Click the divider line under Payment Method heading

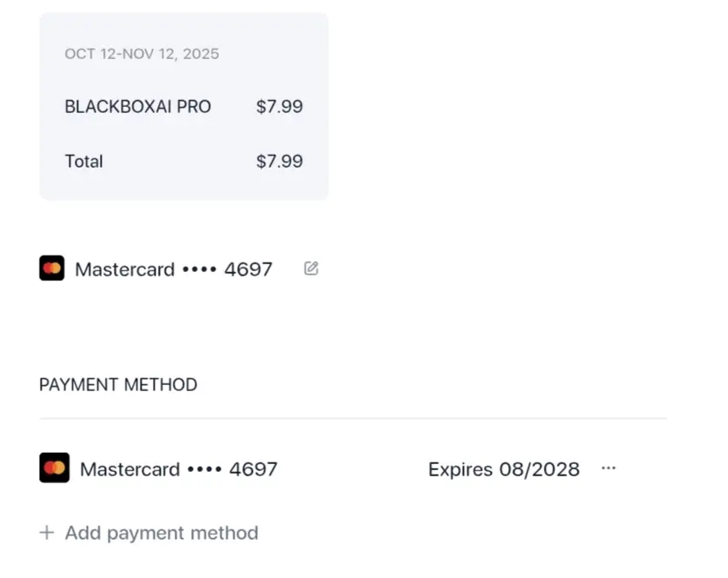coord(354,418)
